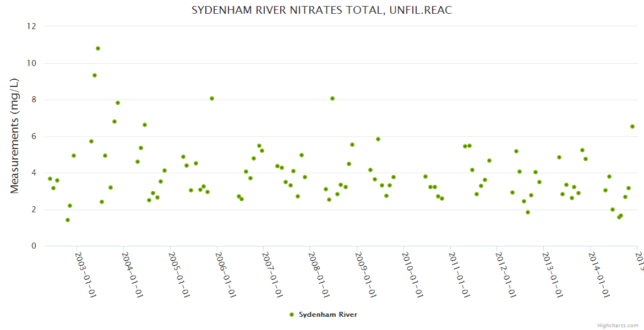Screen dimensions: 644x330
Task: Toggle the Sydenham River legend label
Action: pos(328,315)
